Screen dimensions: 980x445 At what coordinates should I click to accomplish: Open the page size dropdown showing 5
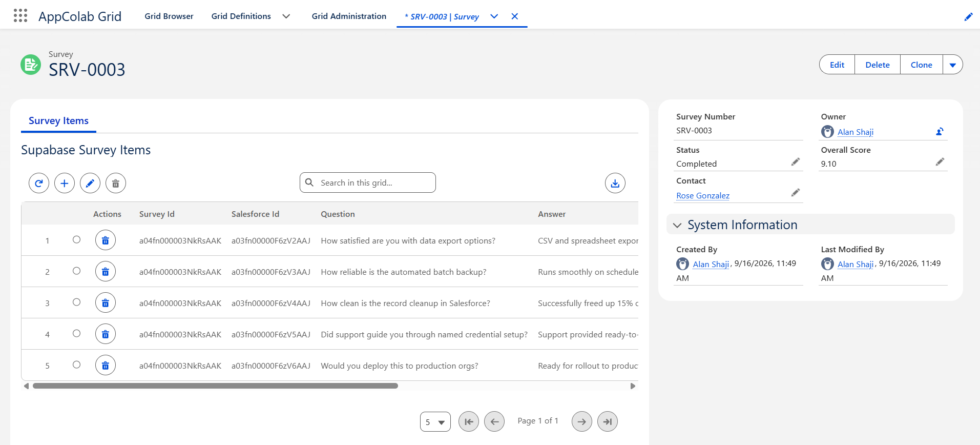tap(435, 422)
